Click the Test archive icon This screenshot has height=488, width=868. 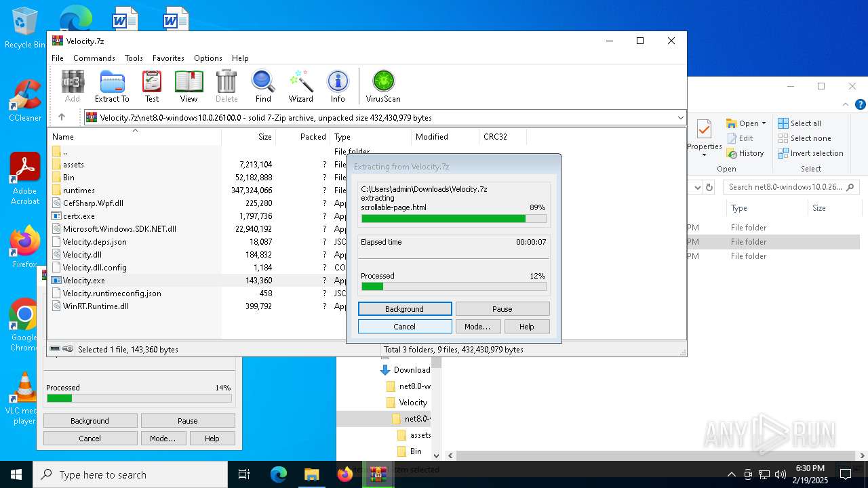pyautogui.click(x=152, y=87)
